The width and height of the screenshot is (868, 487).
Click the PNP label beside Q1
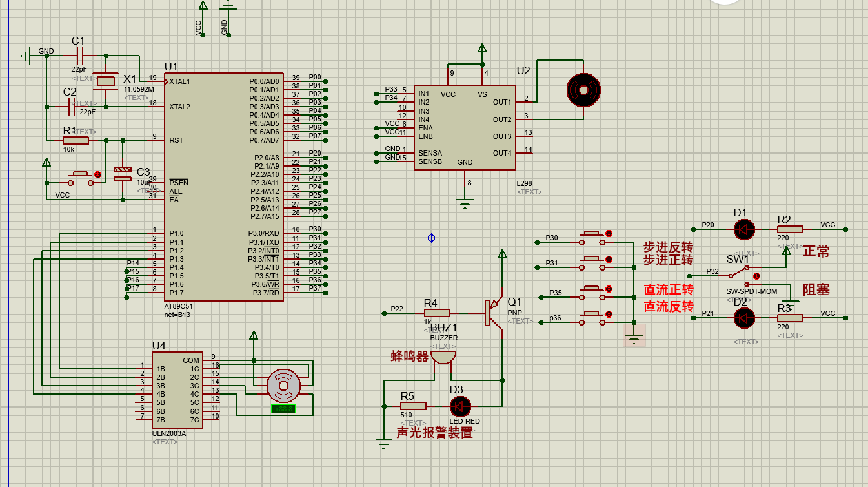pyautogui.click(x=515, y=313)
